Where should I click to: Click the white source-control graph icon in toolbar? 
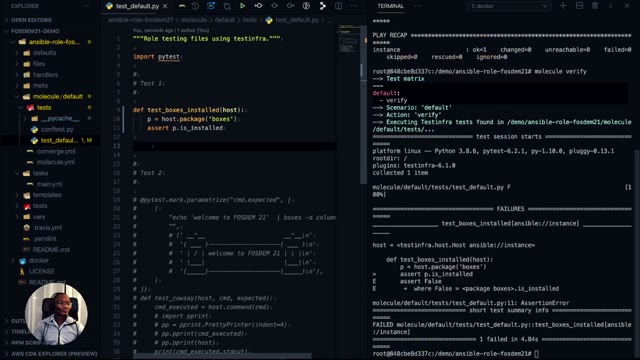click(322, 6)
